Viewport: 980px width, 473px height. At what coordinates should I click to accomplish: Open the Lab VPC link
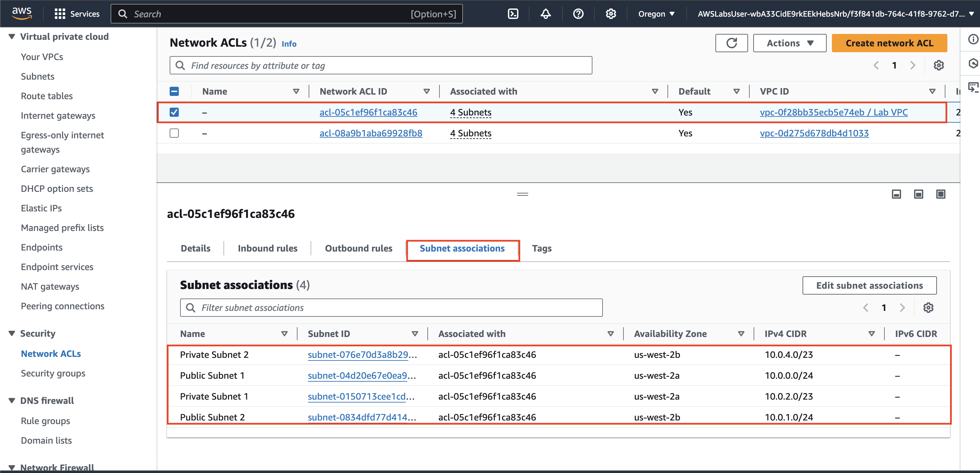833,112
